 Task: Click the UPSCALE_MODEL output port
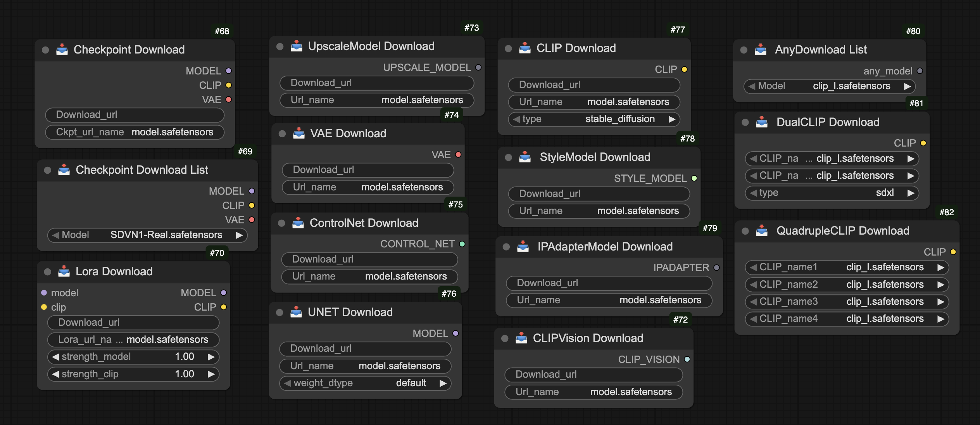click(478, 67)
